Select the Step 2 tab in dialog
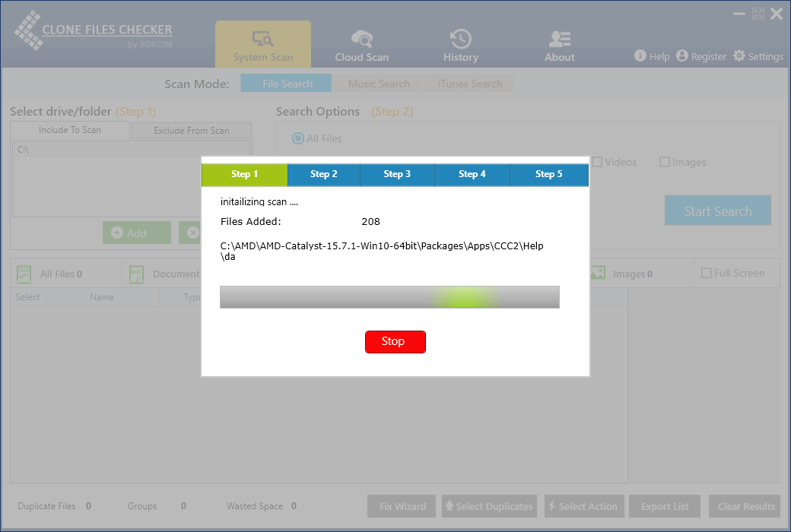The image size is (791, 532). point(324,175)
